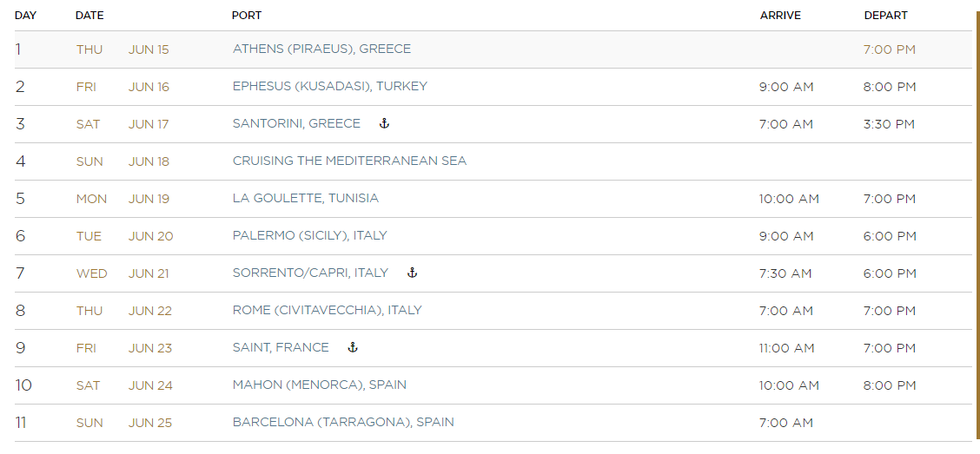Click the DEPART column header
The height and width of the screenshot is (454, 980).
pos(885,15)
